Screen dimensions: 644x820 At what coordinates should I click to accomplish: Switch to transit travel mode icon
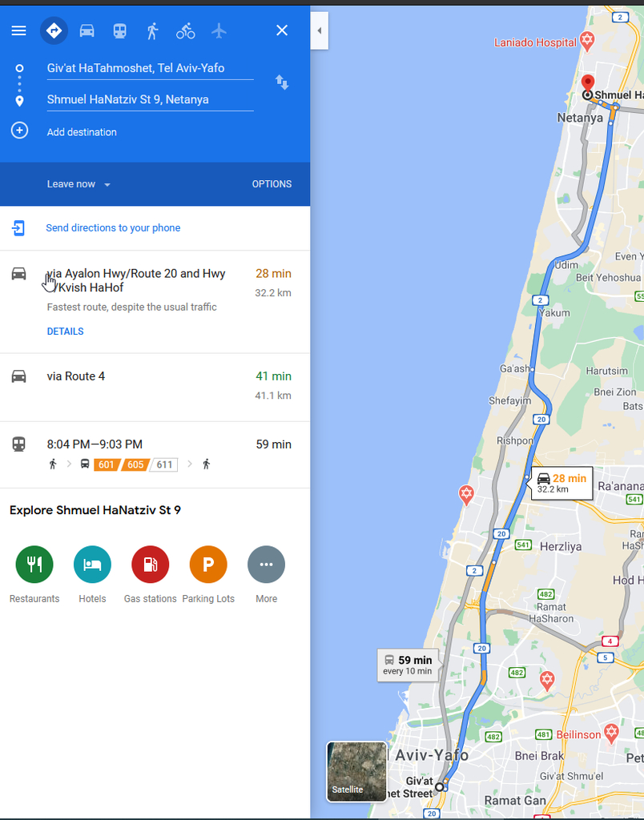pos(120,31)
